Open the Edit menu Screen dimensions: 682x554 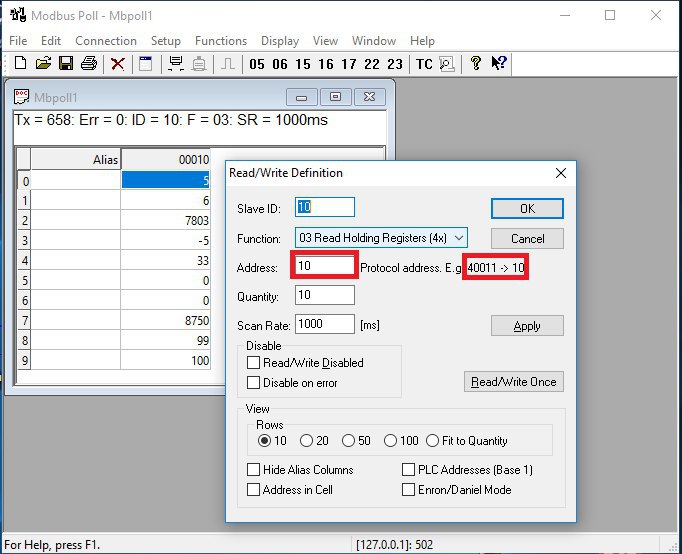51,41
